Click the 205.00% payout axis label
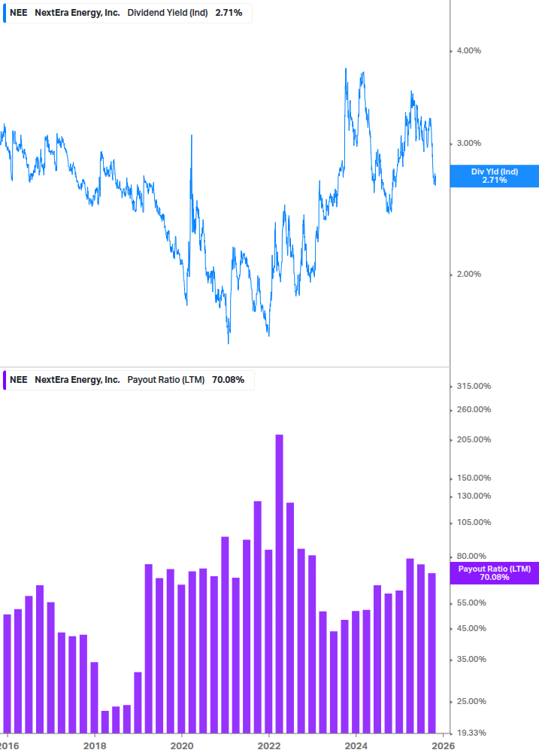 coord(474,439)
